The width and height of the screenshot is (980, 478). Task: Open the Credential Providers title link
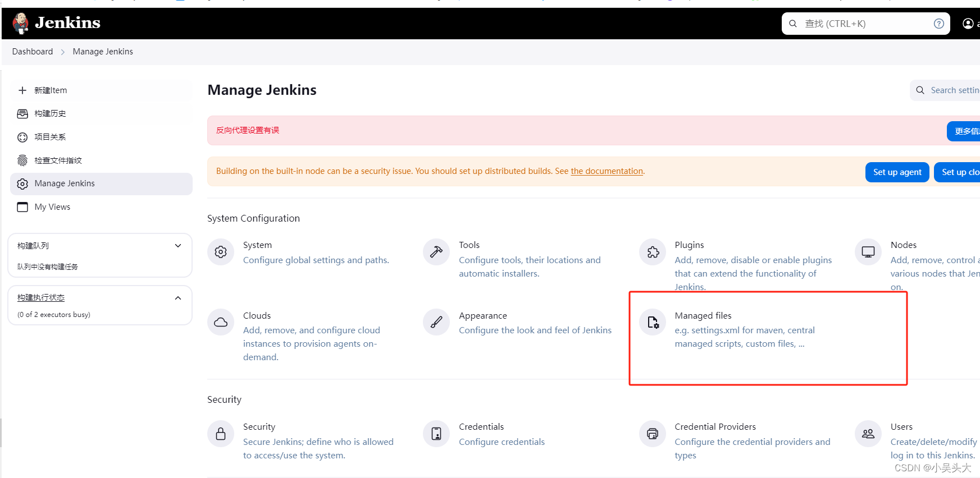point(715,427)
